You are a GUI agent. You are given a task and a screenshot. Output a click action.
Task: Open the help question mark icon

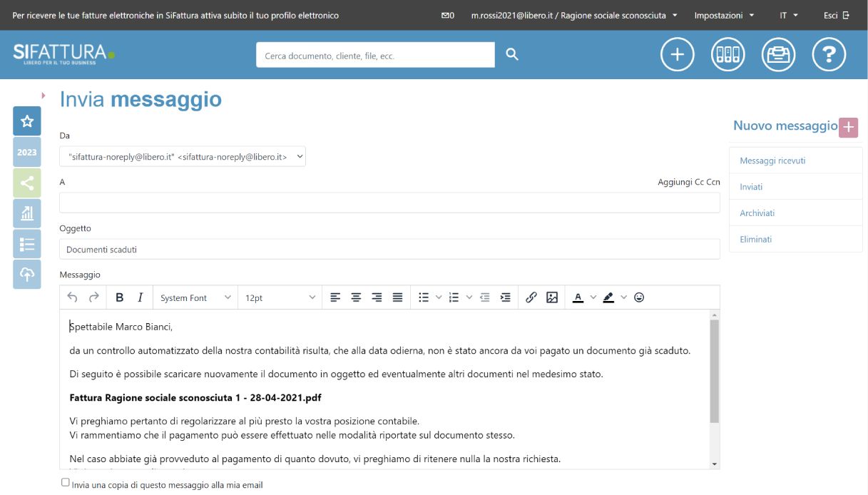pos(829,54)
